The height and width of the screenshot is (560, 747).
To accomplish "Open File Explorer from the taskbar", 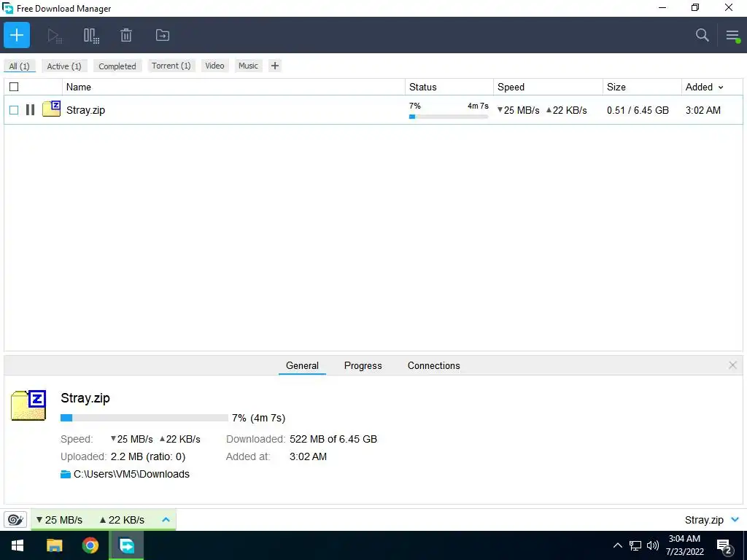I will [54, 545].
